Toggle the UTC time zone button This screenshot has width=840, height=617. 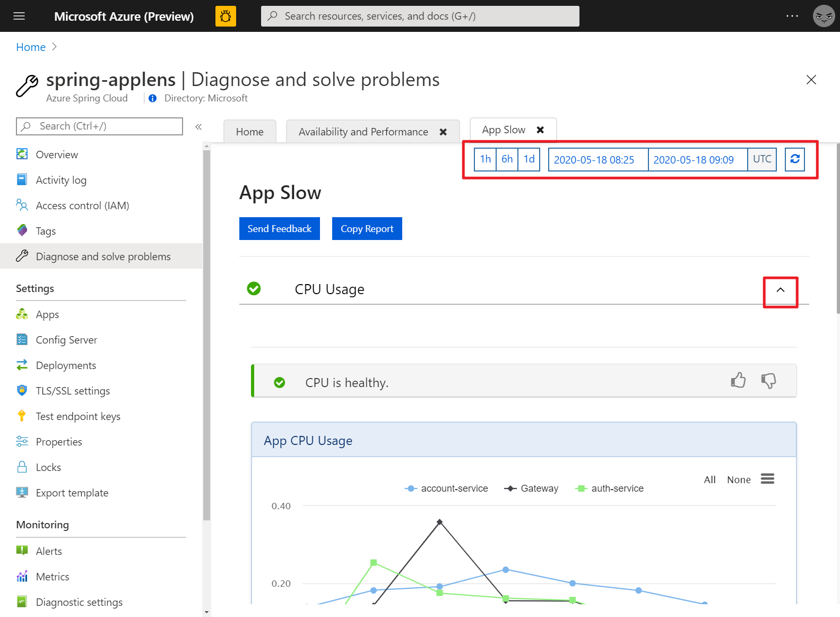(762, 159)
